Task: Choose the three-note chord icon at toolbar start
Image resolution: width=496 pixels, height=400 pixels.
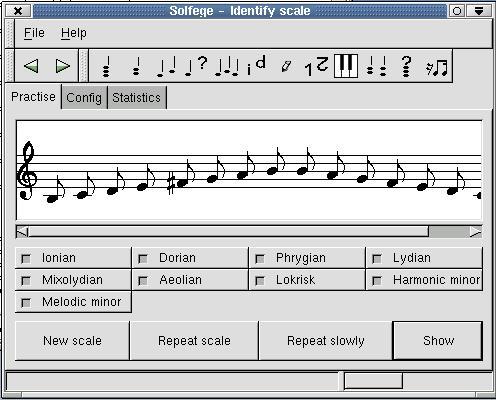Action: pyautogui.click(x=106, y=67)
